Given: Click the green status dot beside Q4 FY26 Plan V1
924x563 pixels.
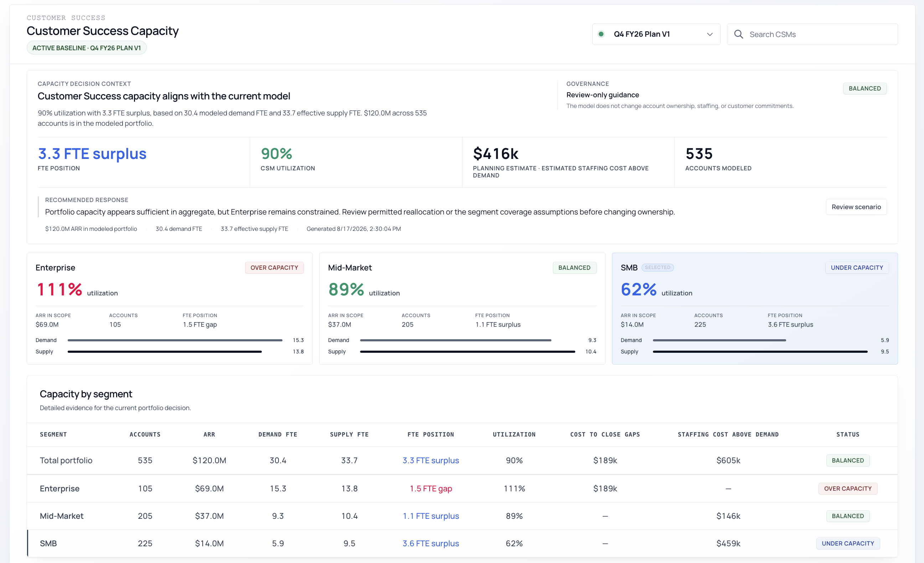Looking at the screenshot, I should 601,34.
